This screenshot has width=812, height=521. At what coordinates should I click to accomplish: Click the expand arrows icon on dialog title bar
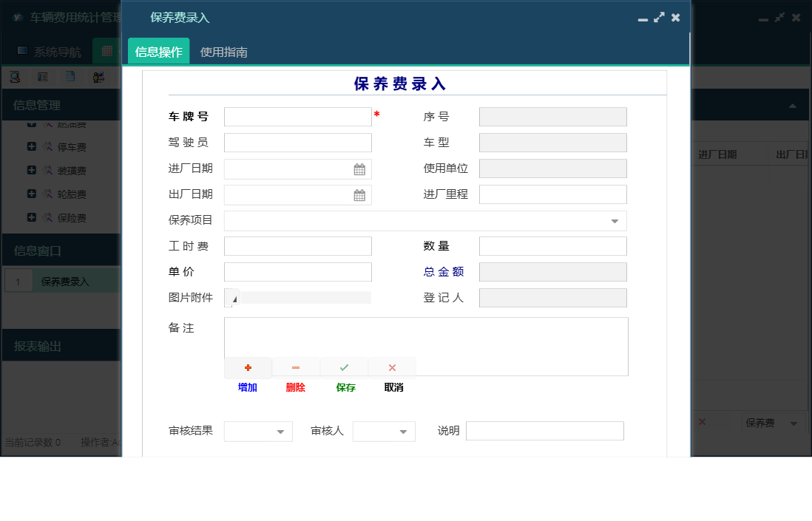click(x=659, y=17)
